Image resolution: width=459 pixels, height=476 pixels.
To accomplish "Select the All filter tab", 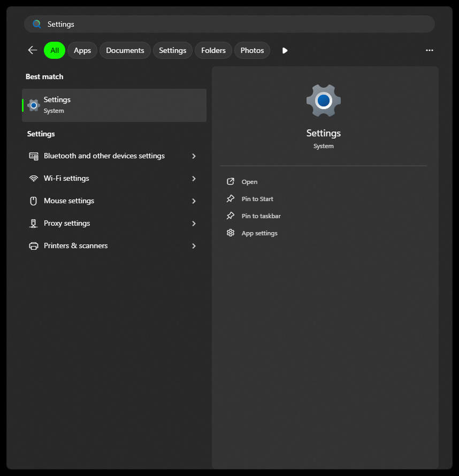I will [x=55, y=50].
